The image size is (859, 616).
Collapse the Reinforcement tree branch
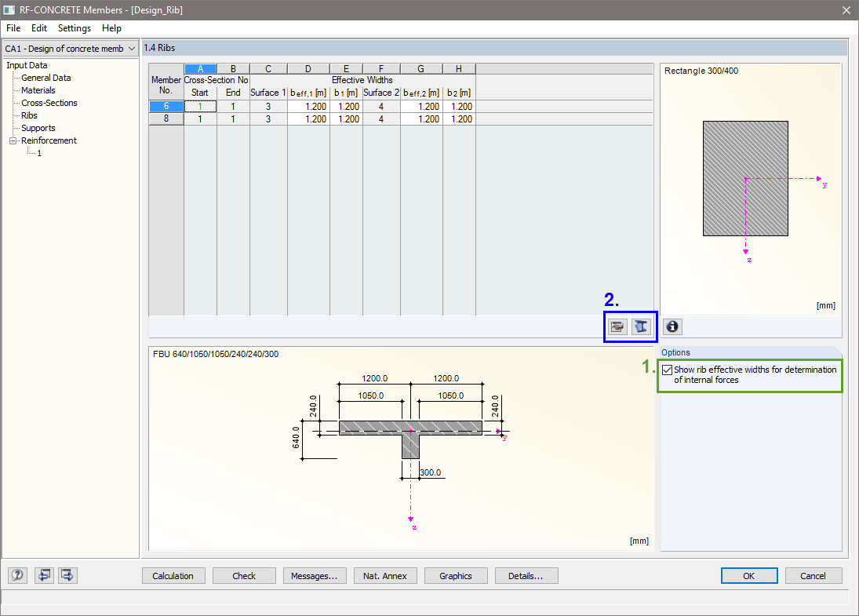(12, 140)
